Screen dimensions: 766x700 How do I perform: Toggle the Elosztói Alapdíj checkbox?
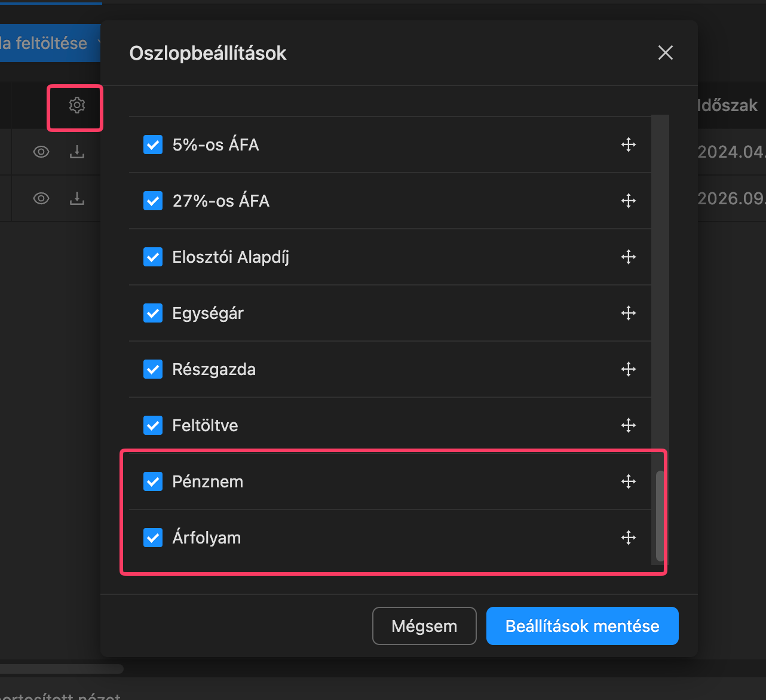tap(153, 257)
